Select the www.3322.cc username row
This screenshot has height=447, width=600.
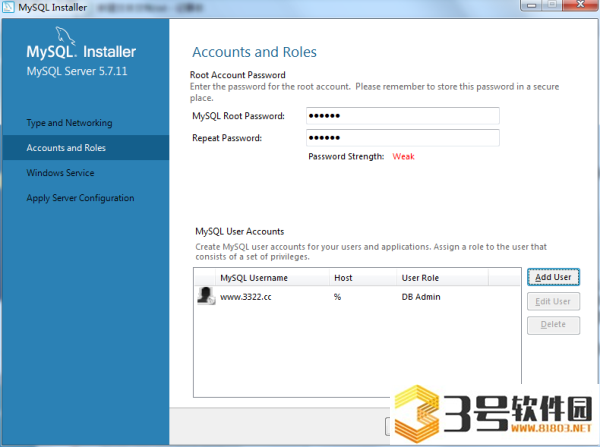357,297
